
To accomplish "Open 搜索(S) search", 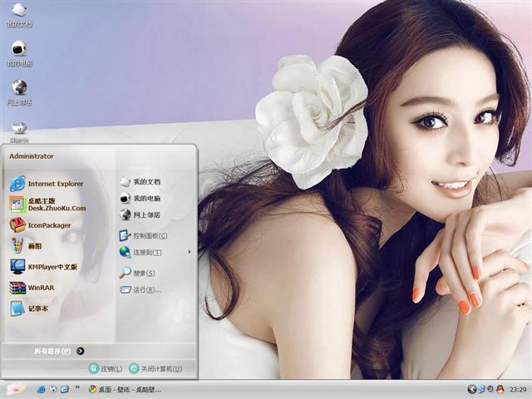I will 137,273.
